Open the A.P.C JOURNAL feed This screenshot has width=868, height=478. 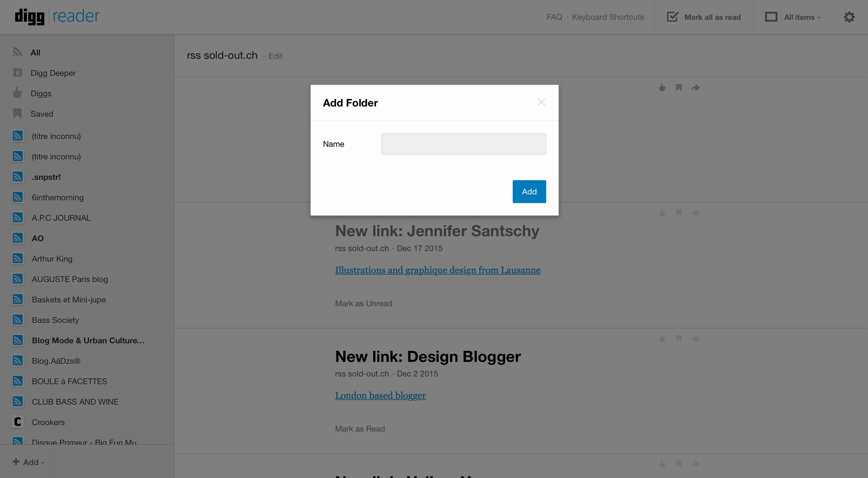click(61, 218)
